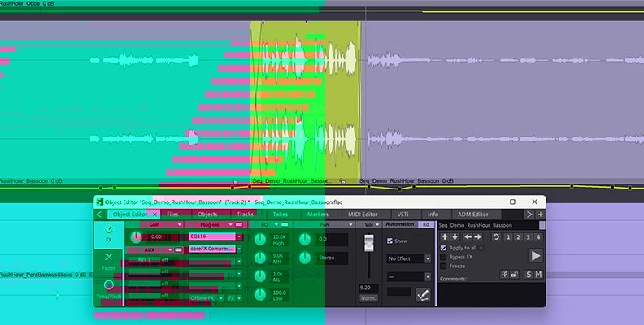This screenshot has height=325, width=644.
Task: Click the Norm. button under volume
Action: (x=369, y=298)
